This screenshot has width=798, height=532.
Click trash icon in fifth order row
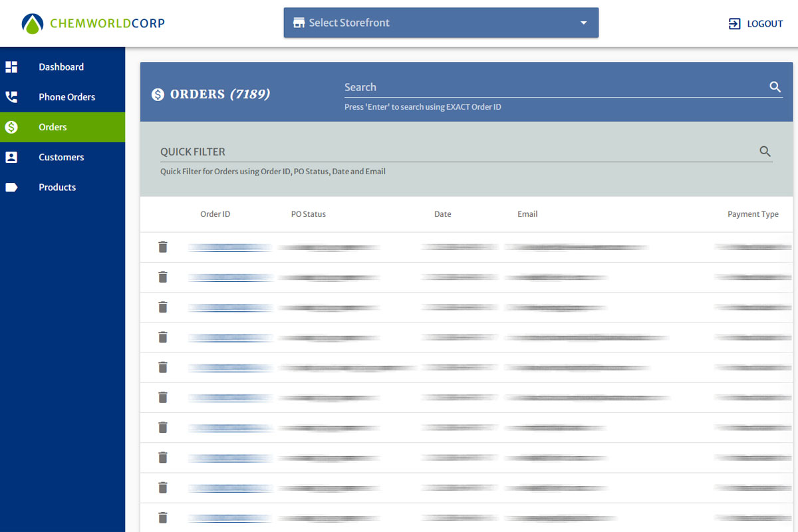(x=163, y=367)
